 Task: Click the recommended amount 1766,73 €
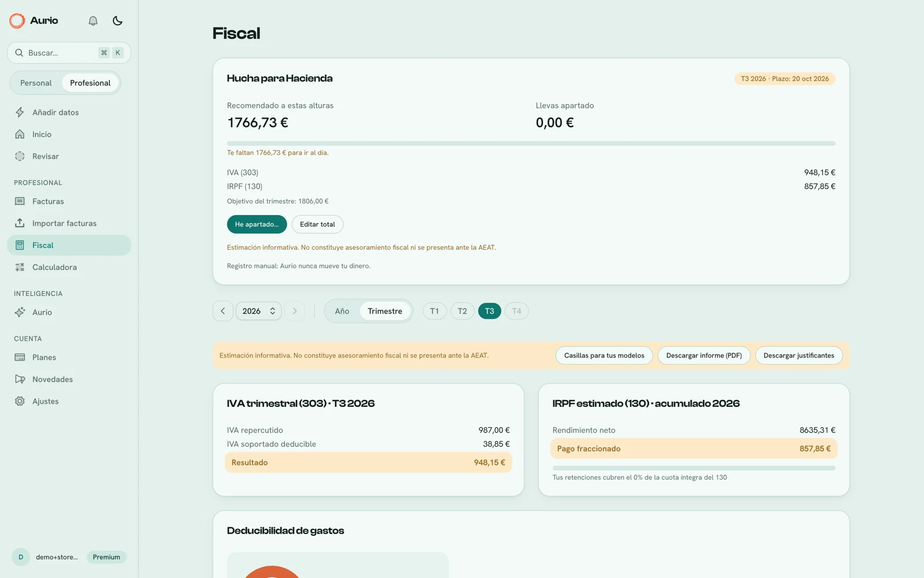pyautogui.click(x=258, y=123)
